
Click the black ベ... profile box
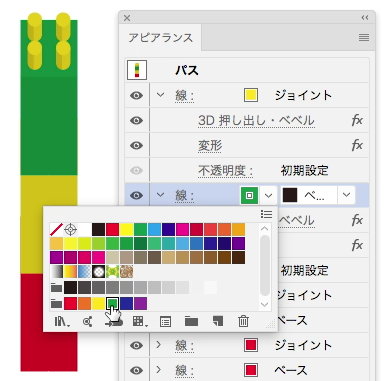coord(309,195)
